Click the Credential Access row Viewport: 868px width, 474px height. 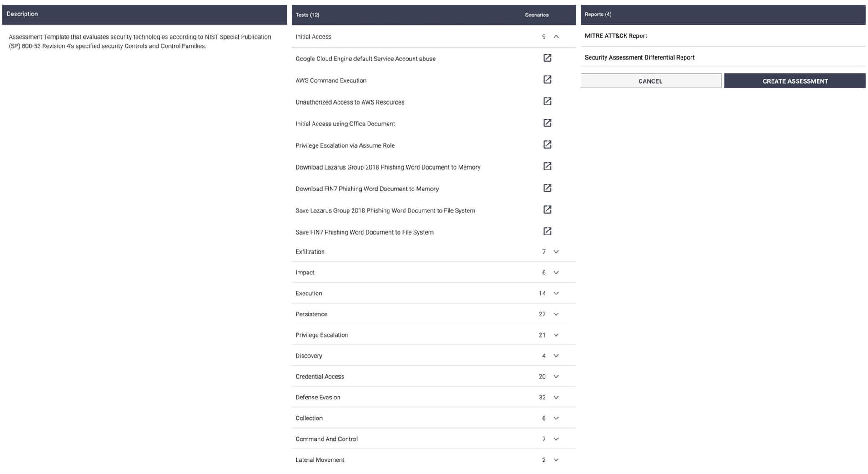(x=320, y=377)
